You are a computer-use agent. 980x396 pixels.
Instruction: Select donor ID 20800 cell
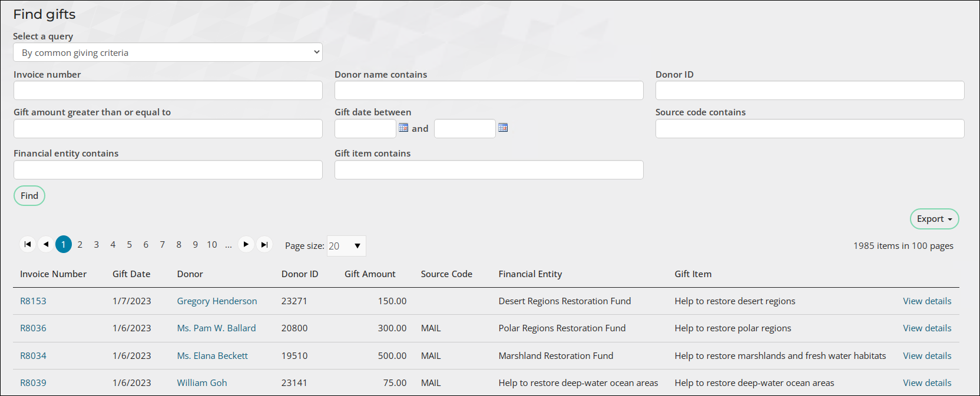pyautogui.click(x=294, y=328)
